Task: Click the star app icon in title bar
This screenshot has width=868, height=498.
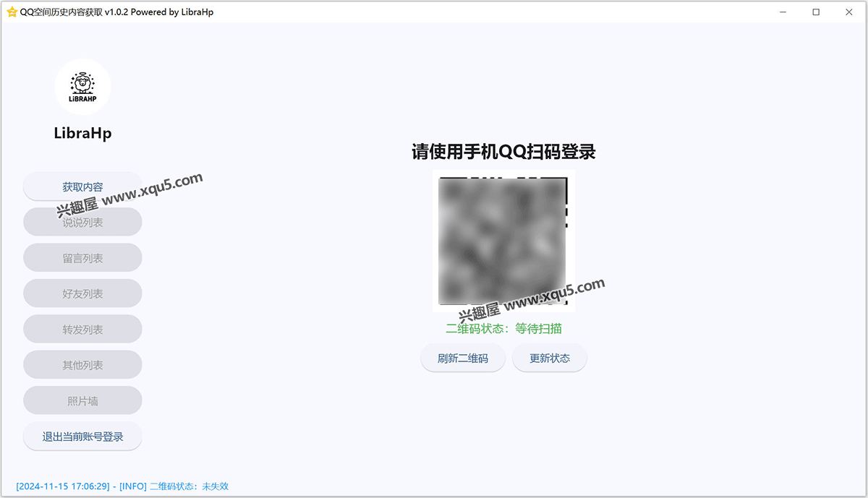Action: click(12, 12)
